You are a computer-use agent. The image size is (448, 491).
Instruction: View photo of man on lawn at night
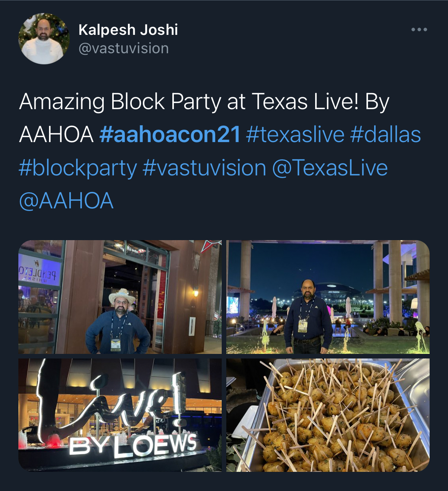[328, 297]
